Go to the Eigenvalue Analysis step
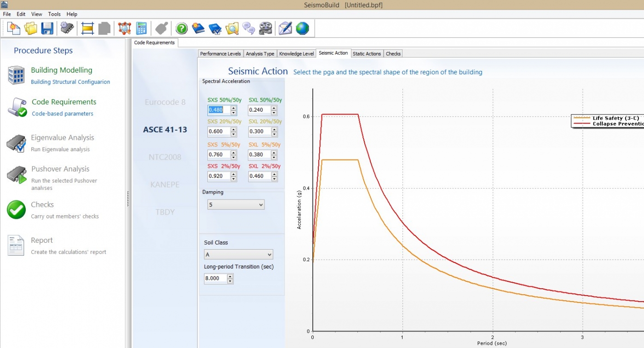The width and height of the screenshot is (644, 348). (63, 138)
